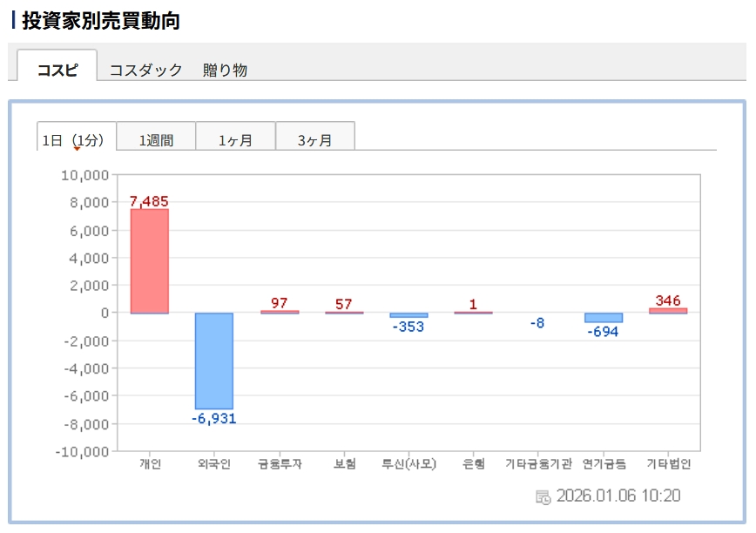Switch to the コスピ tab
Viewport: 756px width, 533px height.
(x=57, y=71)
